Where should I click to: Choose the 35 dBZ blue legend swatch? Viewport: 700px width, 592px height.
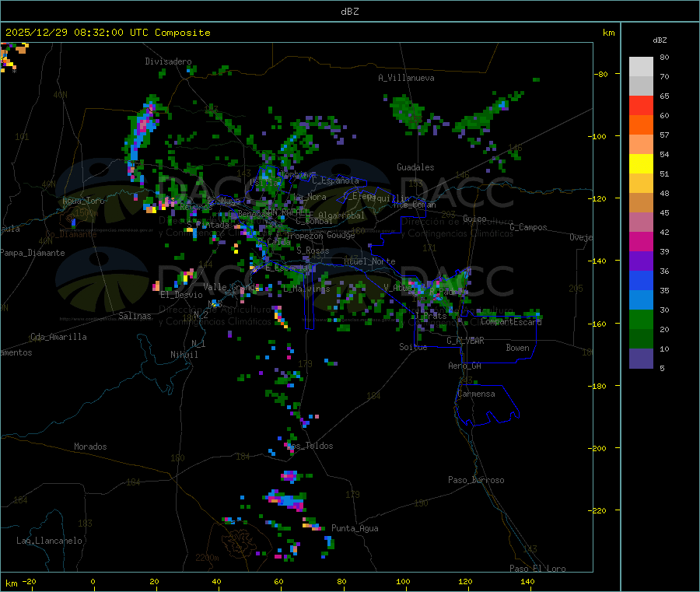click(641, 280)
